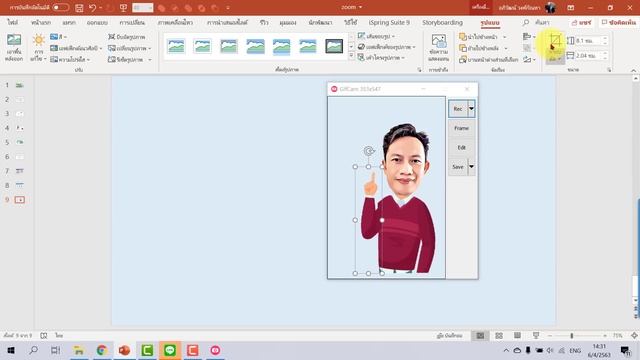The image size is (640, 360).
Task: Open the File tab
Action: point(13,23)
